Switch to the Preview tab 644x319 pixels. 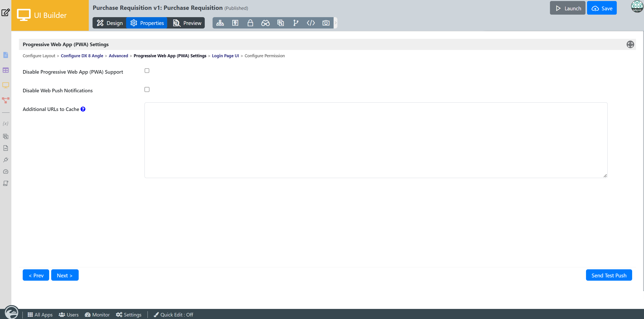(187, 23)
